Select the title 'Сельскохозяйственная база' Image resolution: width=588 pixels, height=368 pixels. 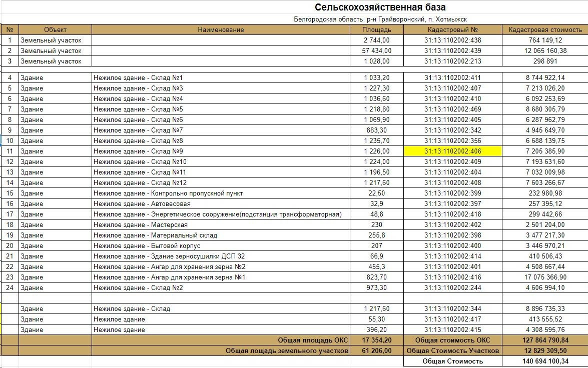(x=380, y=7)
